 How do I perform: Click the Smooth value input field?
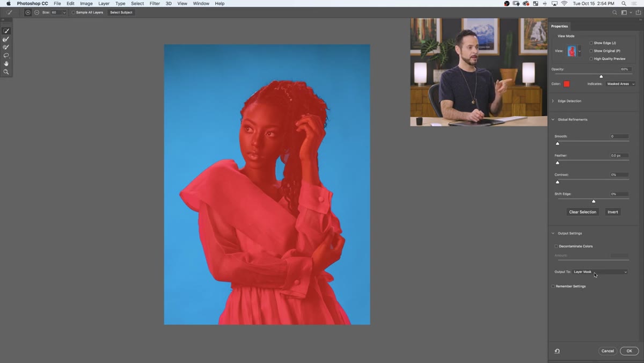tap(619, 136)
